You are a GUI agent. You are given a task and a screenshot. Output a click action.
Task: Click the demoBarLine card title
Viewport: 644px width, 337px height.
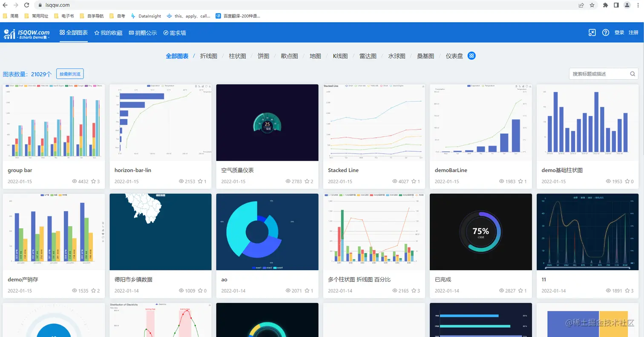click(451, 170)
